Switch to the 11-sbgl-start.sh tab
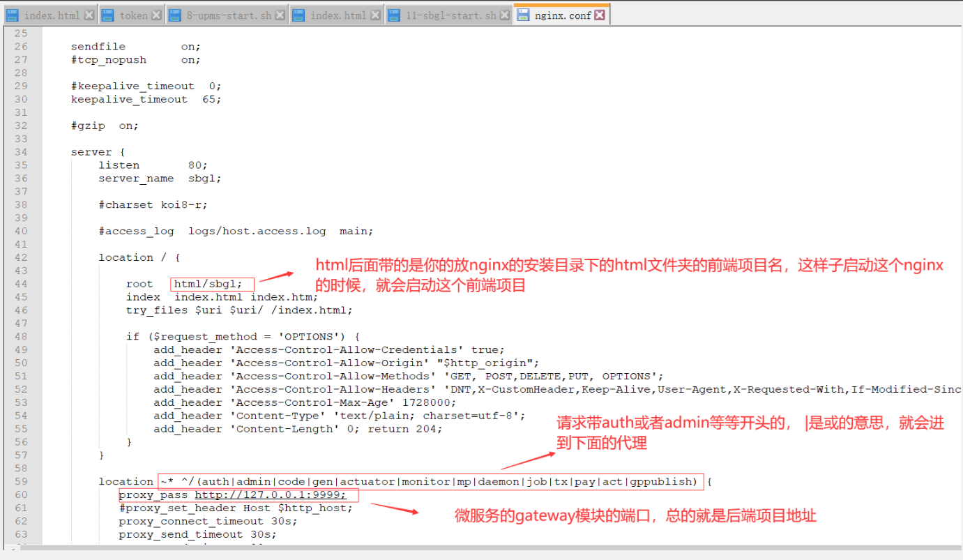Screen dimensions: 963x560 coord(449,15)
